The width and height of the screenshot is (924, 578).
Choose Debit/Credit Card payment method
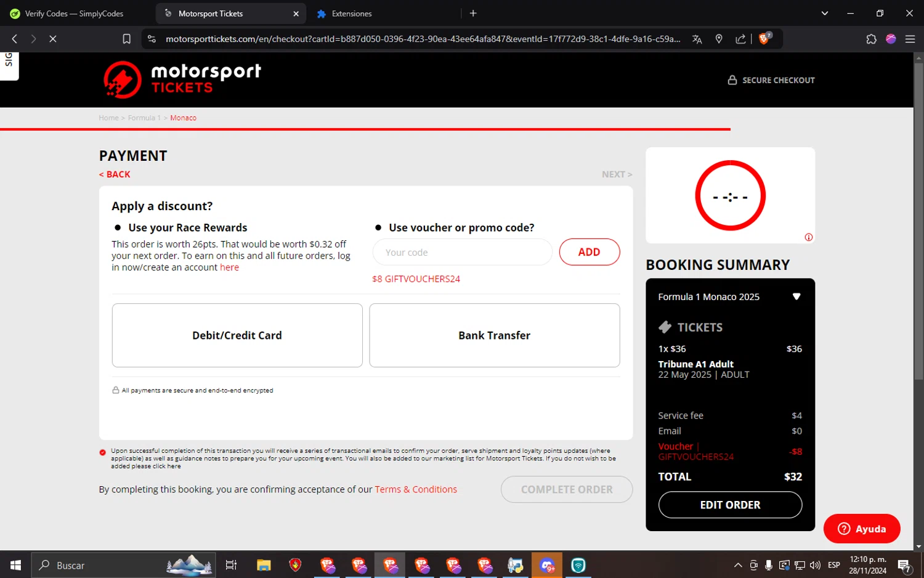coord(237,335)
